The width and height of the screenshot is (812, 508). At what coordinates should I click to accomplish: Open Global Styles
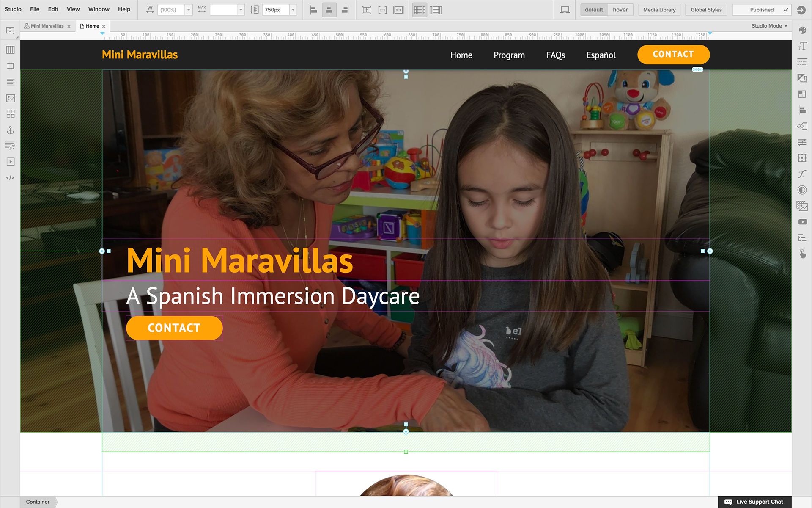[x=706, y=10]
